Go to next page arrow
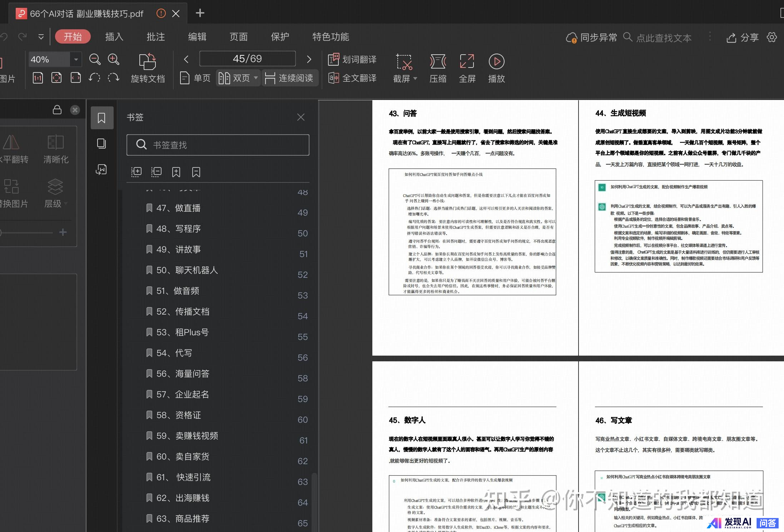 [x=309, y=59]
